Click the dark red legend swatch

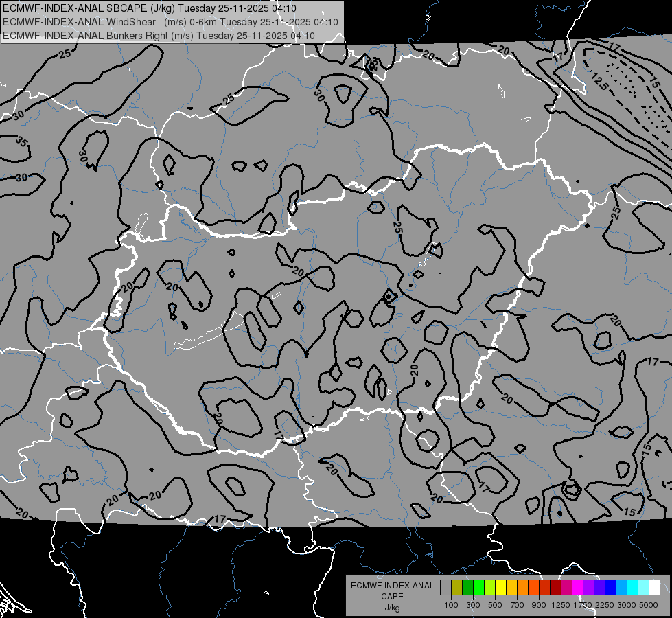pos(556,587)
